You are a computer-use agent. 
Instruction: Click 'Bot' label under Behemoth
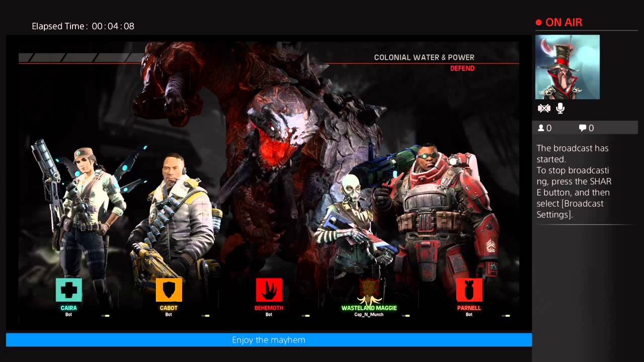pos(269,315)
